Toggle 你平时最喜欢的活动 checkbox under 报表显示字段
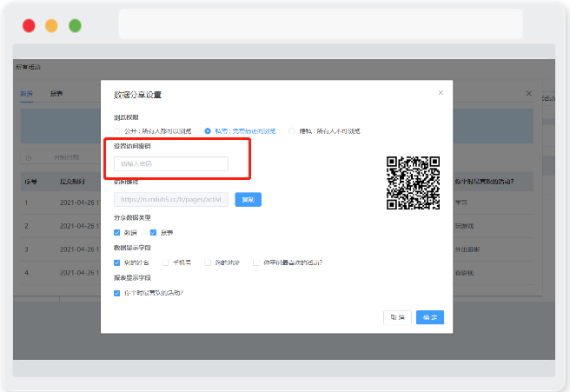Screen dimensions: 570x392 [116, 293]
